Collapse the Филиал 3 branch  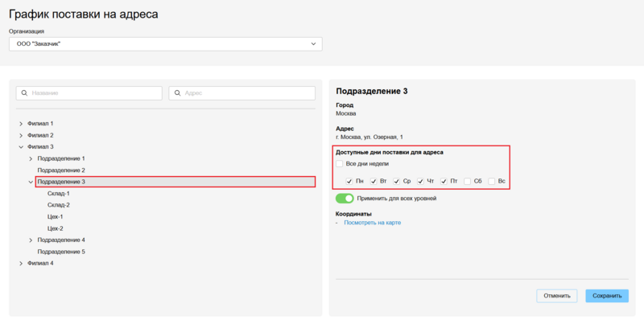pyautogui.click(x=21, y=147)
